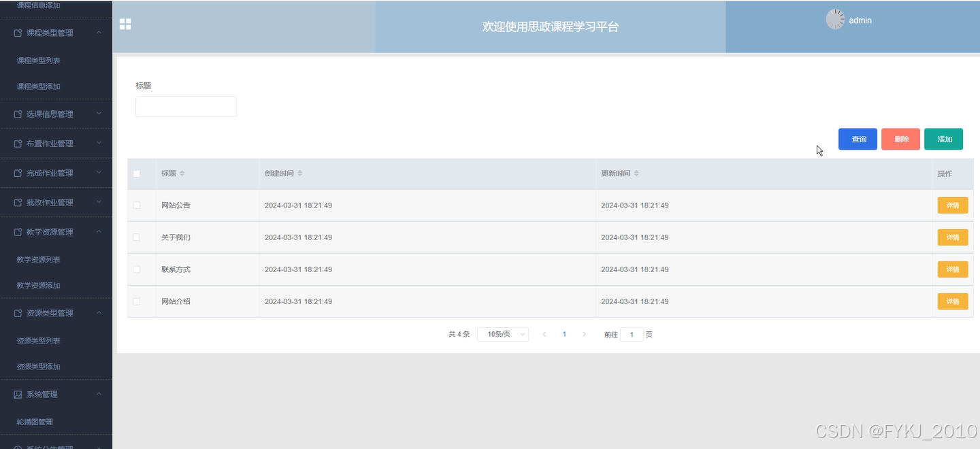Click 欢迎使用思政课程学习平台 header title
Viewport: 980px width, 449px height.
[551, 27]
